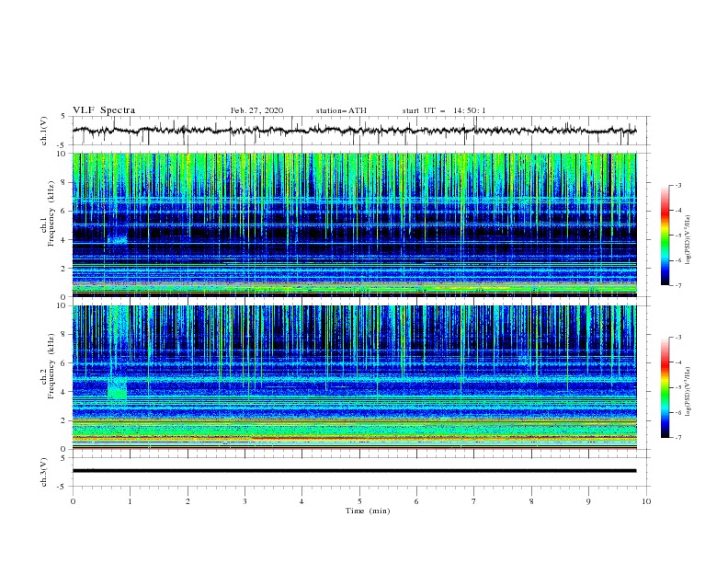
Task: Click time axis tick label "6"
Action: [x=416, y=501]
